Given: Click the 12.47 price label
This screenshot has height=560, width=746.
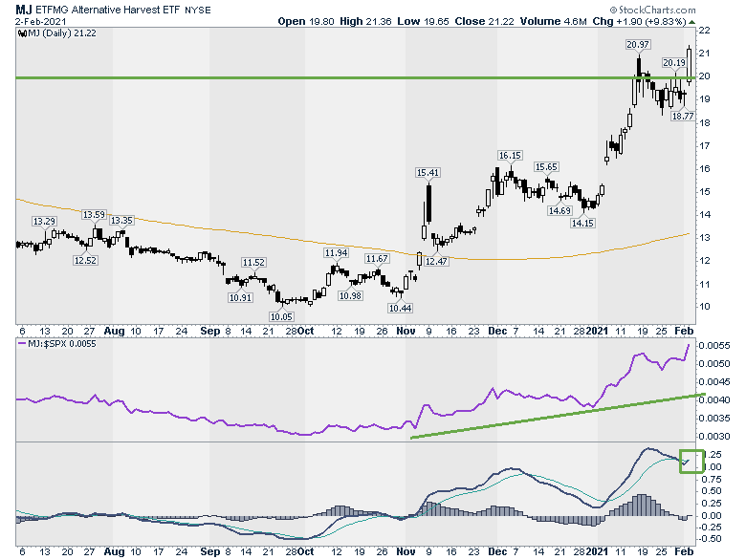Looking at the screenshot, I should (x=436, y=262).
